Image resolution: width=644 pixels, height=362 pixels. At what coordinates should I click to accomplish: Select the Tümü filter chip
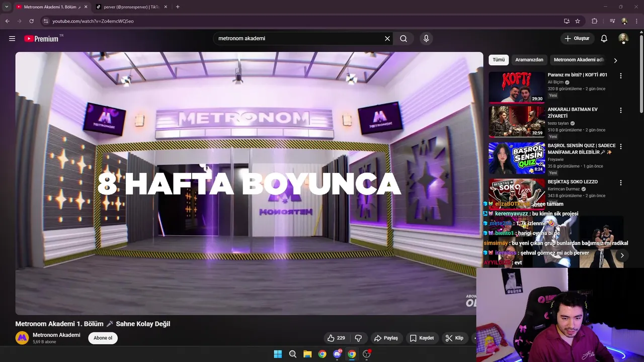pyautogui.click(x=499, y=60)
